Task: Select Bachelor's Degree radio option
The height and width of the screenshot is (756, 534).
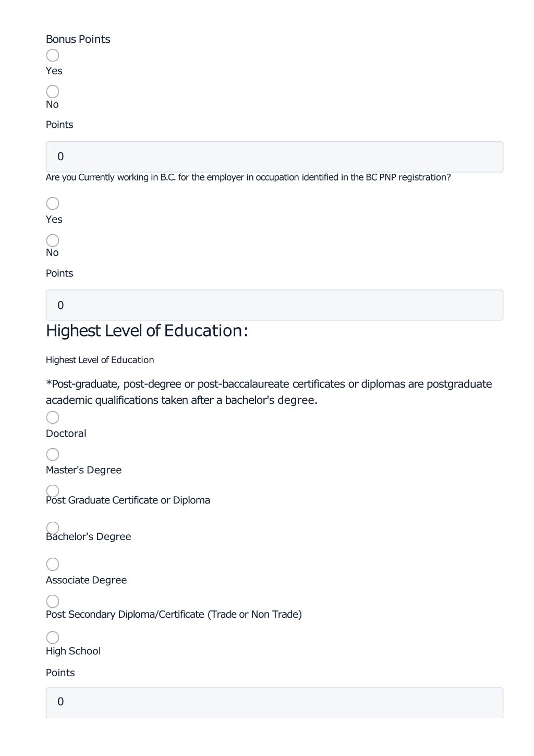Action: tap(53, 528)
